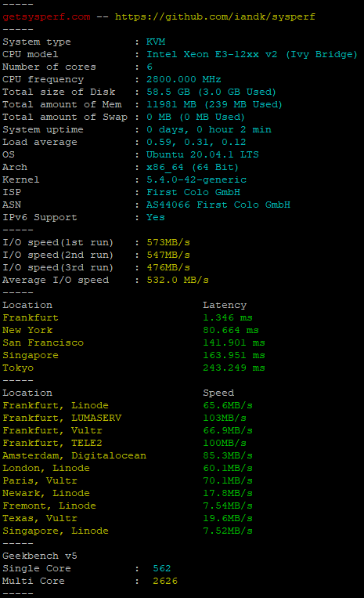
Task: Select CPU frequency value 2800.000 MHz
Action: click(x=183, y=79)
